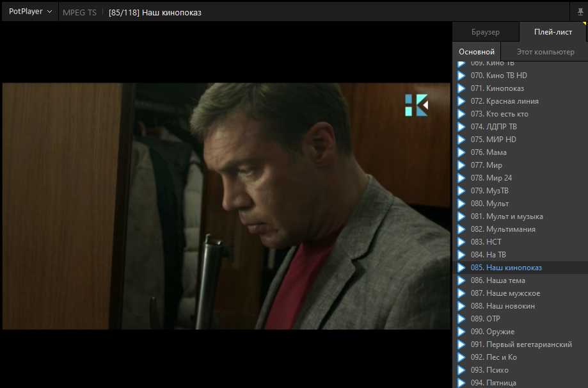
Task: Click the play icon beside 091. Первый вегетарианский
Action: (461, 344)
